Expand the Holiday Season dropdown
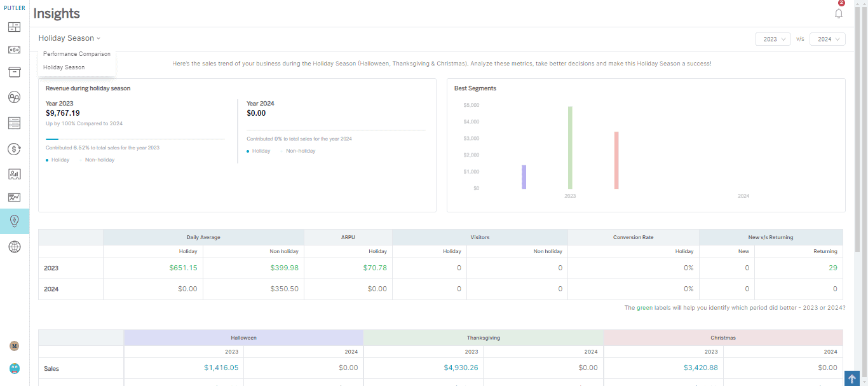Image resolution: width=868 pixels, height=386 pixels. 69,38
